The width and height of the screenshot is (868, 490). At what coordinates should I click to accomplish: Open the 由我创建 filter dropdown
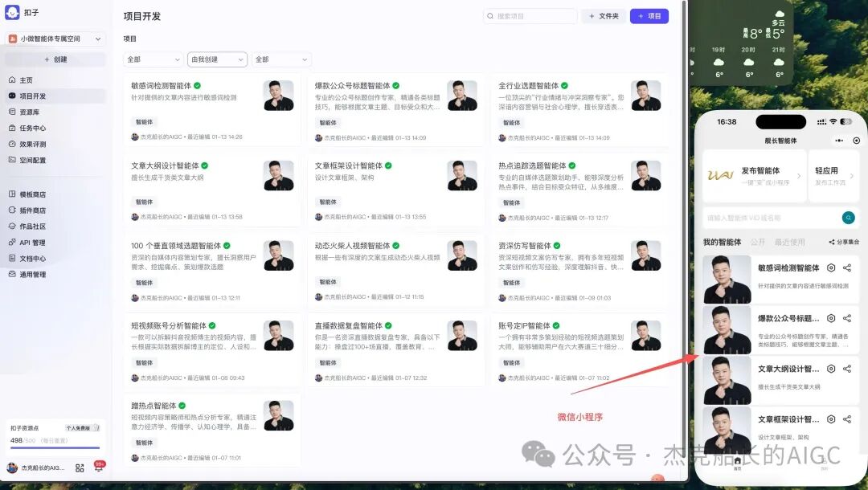tap(217, 59)
